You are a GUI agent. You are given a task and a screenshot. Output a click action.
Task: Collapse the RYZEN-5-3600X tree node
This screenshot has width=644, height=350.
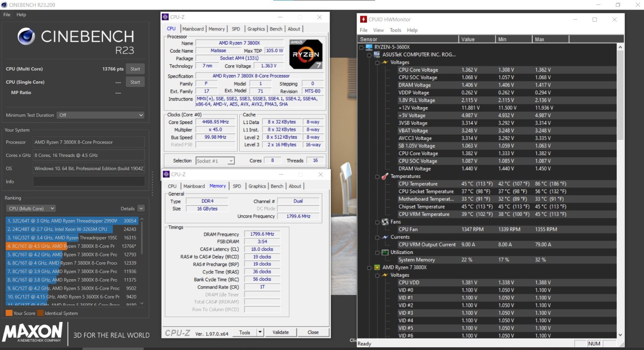coord(361,47)
